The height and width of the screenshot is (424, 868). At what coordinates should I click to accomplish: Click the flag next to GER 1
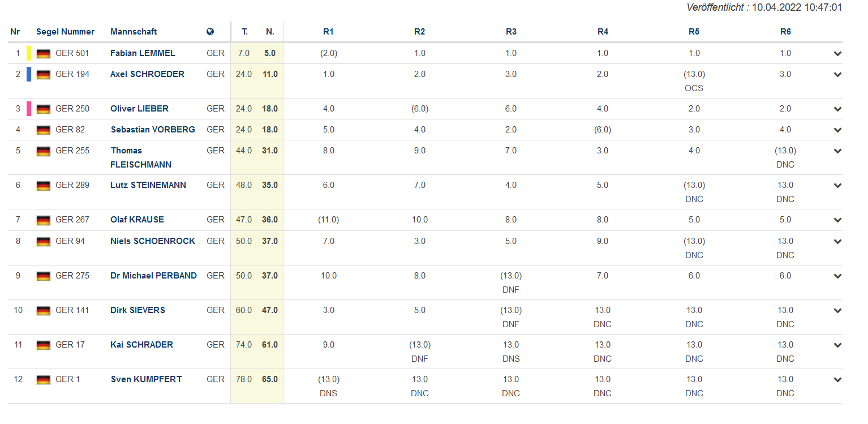[x=44, y=380]
